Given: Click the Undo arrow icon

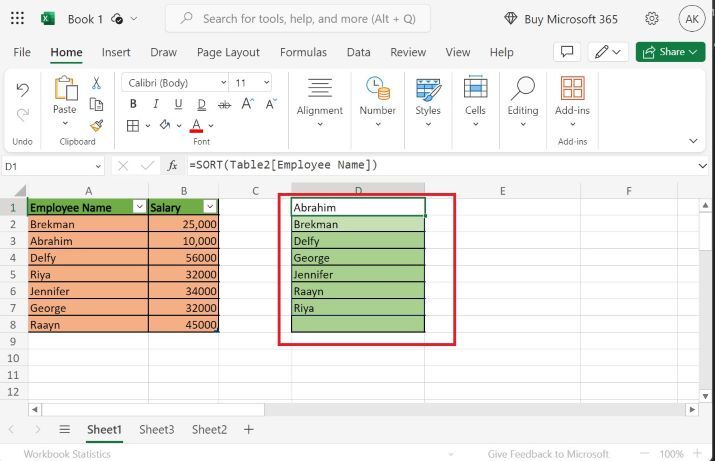Looking at the screenshot, I should point(22,89).
